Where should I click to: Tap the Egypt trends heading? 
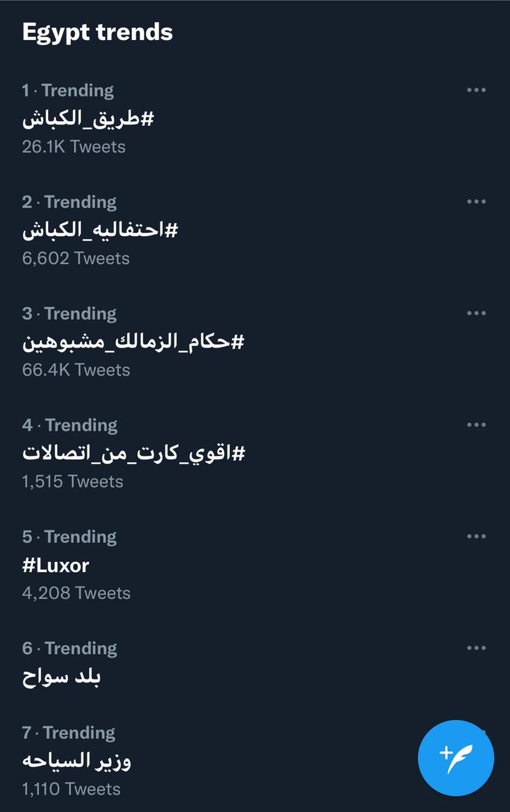click(98, 32)
